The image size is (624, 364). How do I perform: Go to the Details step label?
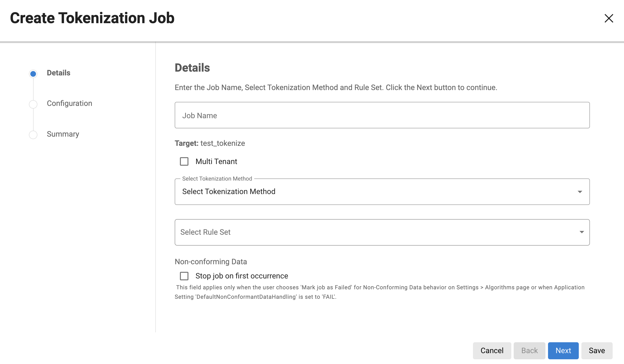pos(58,73)
